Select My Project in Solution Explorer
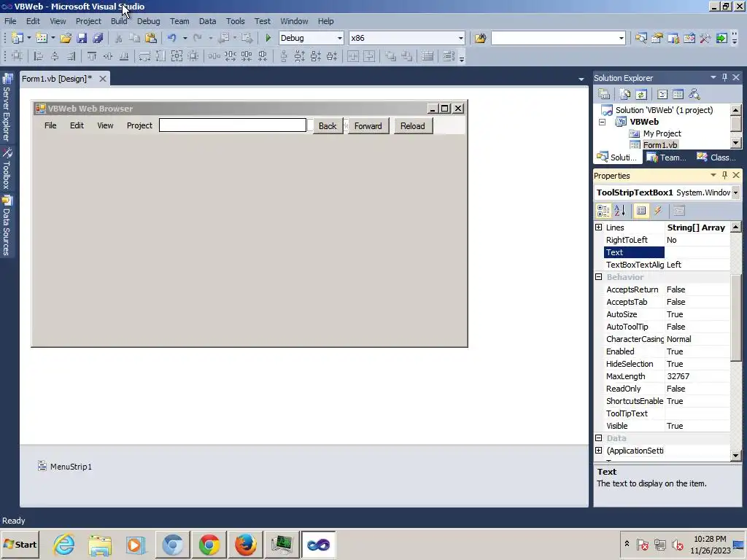 click(662, 134)
